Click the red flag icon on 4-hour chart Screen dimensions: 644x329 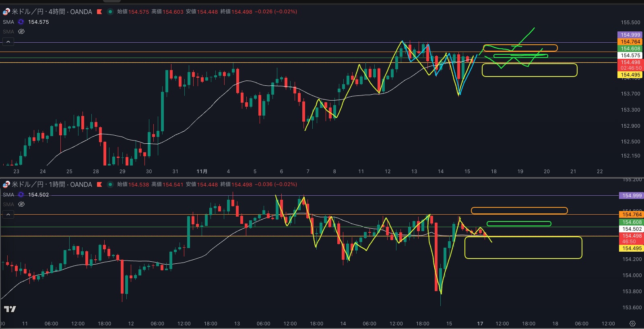[99, 12]
